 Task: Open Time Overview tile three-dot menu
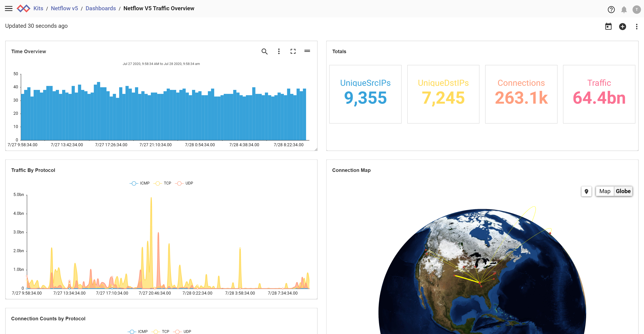tap(279, 51)
